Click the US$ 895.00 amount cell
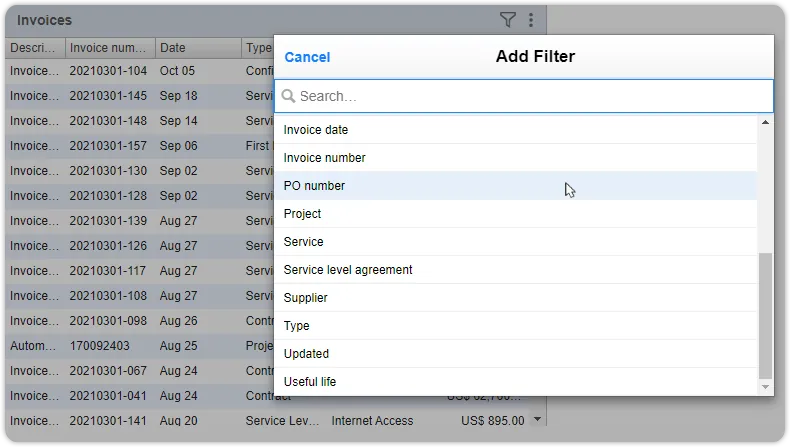 (493, 421)
